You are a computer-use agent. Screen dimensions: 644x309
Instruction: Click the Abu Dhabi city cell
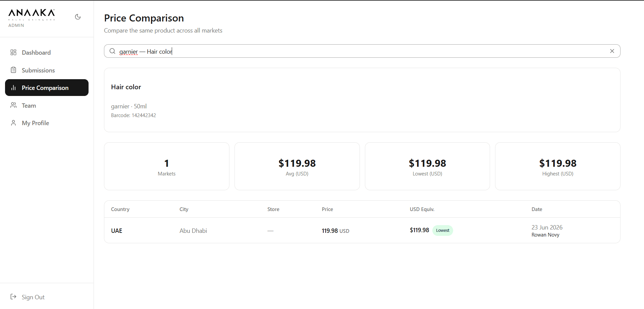click(193, 231)
